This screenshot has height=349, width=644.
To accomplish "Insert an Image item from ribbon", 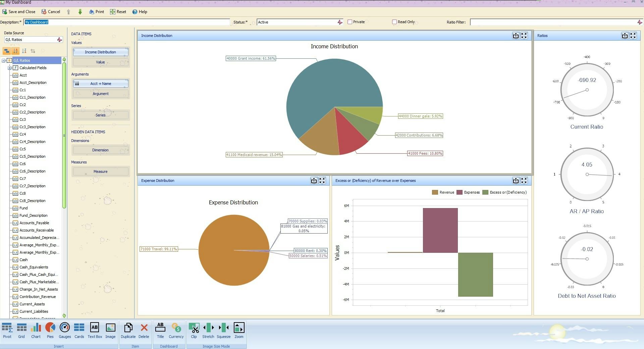I will pyautogui.click(x=110, y=331).
